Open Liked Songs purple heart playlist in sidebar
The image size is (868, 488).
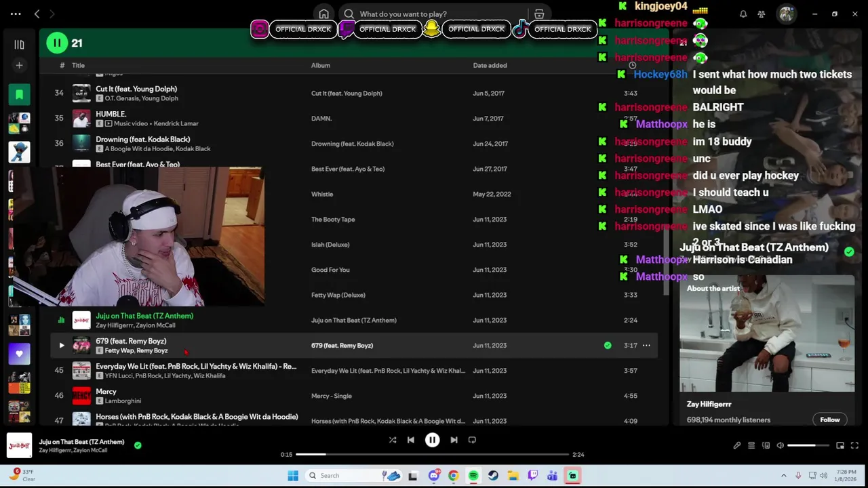pos(19,354)
